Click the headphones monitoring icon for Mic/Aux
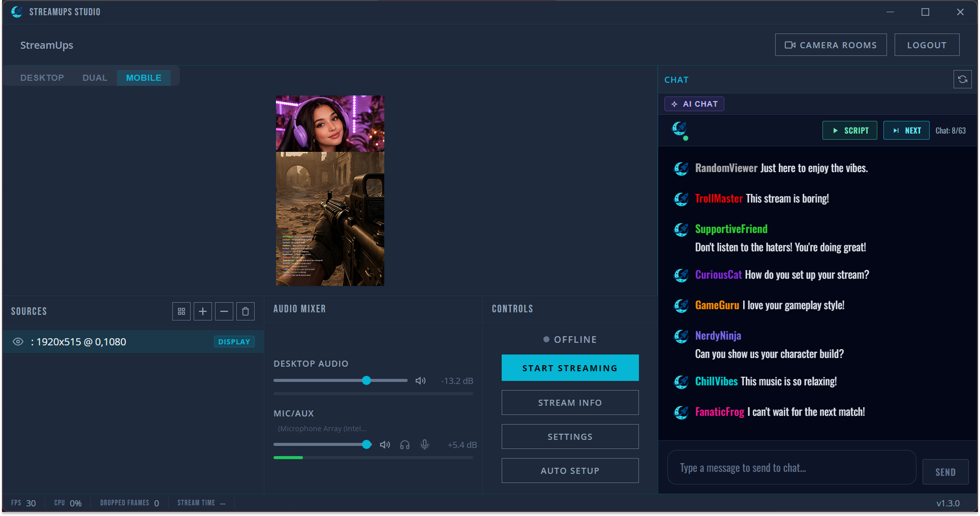The image size is (980, 516). (x=405, y=444)
